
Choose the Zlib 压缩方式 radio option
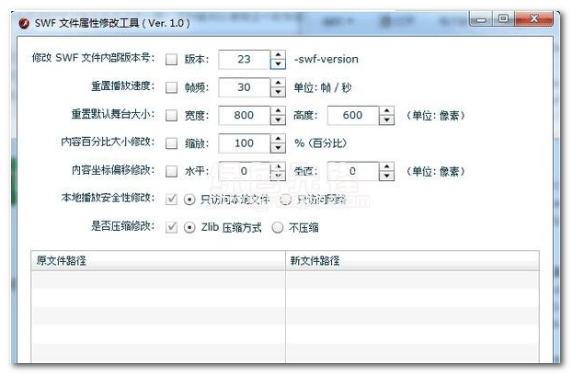click(189, 228)
